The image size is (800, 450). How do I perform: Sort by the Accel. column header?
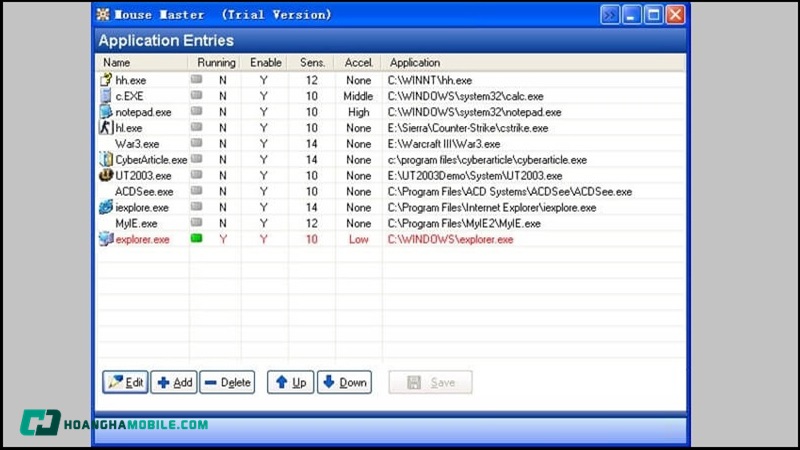tap(358, 63)
